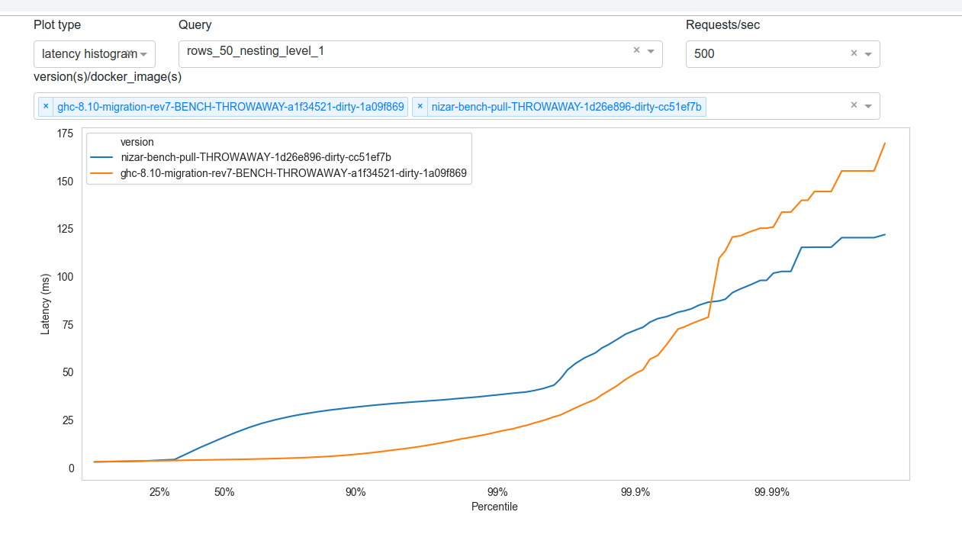
Task: Click the 90% x-axis tick label
Action: (356, 492)
